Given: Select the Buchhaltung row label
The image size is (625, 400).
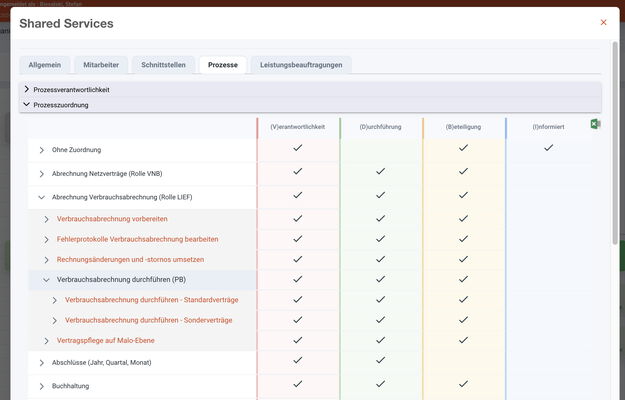Looking at the screenshot, I should (x=71, y=386).
